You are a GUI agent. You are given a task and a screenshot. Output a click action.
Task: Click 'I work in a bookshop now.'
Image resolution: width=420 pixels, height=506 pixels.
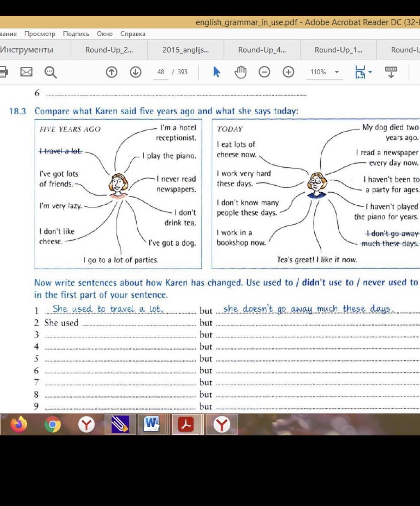241,238
